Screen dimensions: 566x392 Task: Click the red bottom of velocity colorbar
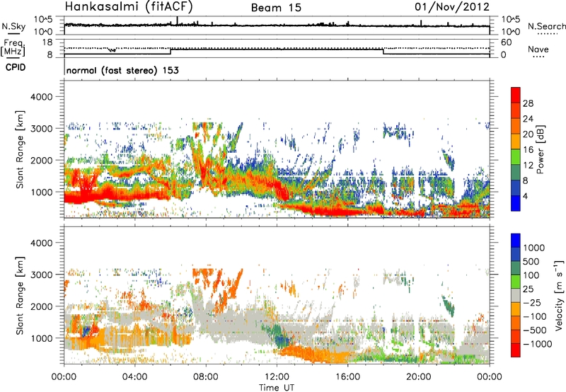click(x=516, y=350)
